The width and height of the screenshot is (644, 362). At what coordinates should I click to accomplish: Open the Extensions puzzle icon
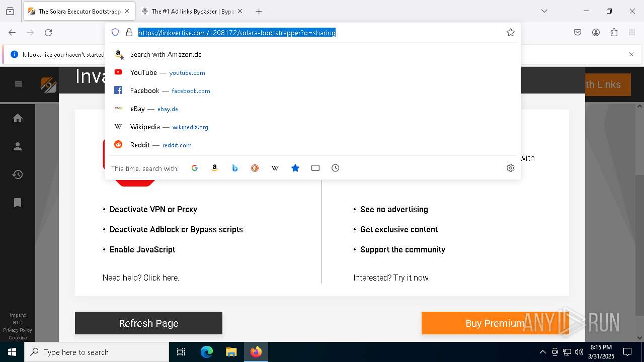[614, 33]
